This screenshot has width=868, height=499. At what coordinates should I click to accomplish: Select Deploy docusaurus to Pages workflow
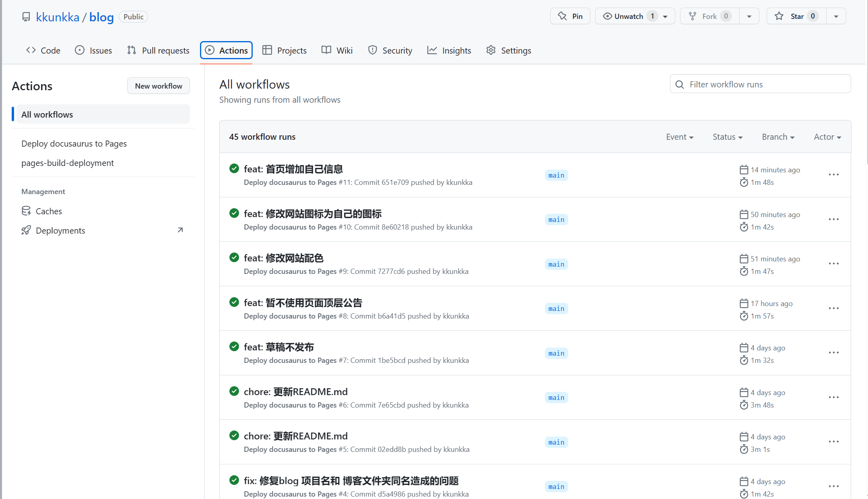tap(74, 143)
